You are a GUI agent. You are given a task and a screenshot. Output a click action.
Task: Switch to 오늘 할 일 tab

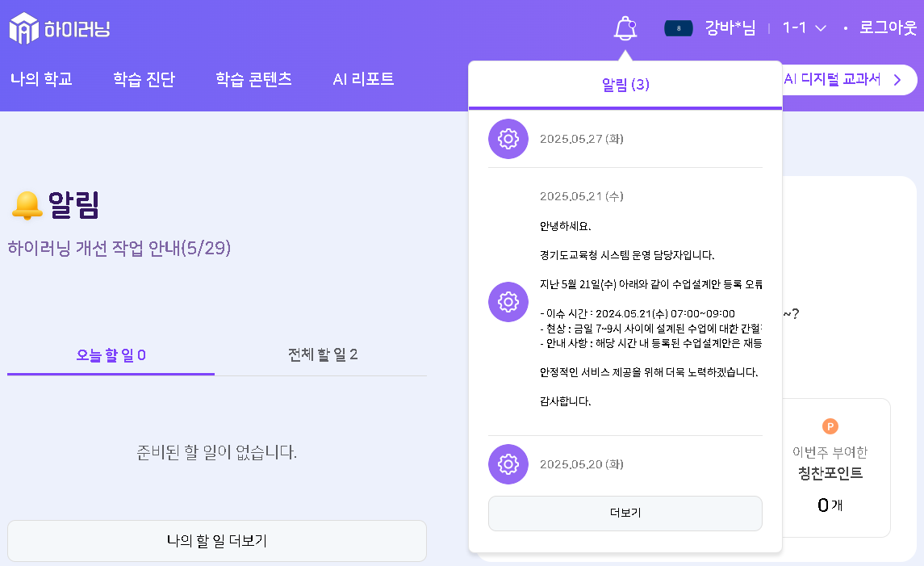[111, 355]
